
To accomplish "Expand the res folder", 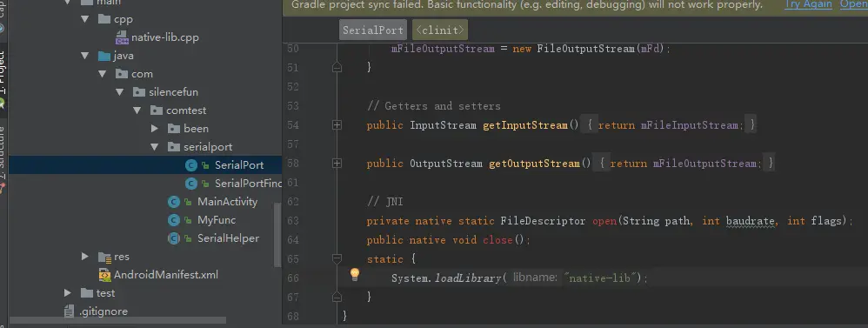I will point(84,256).
